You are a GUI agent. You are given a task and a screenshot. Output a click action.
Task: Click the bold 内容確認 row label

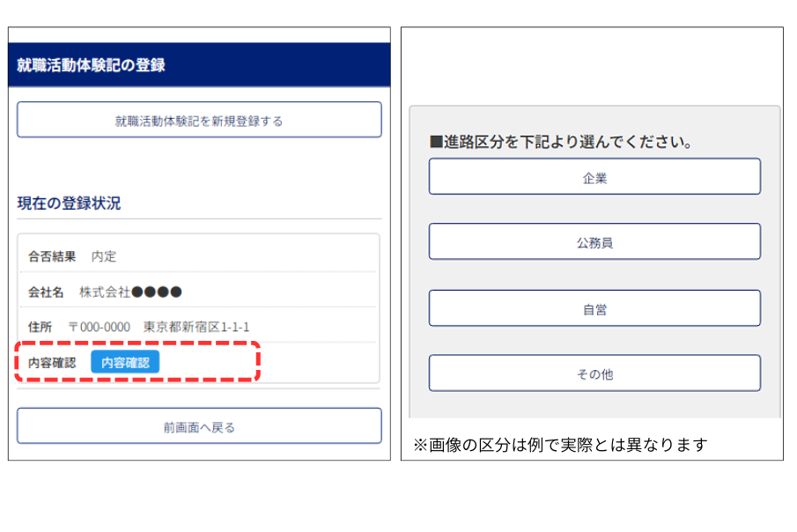pos(52,362)
